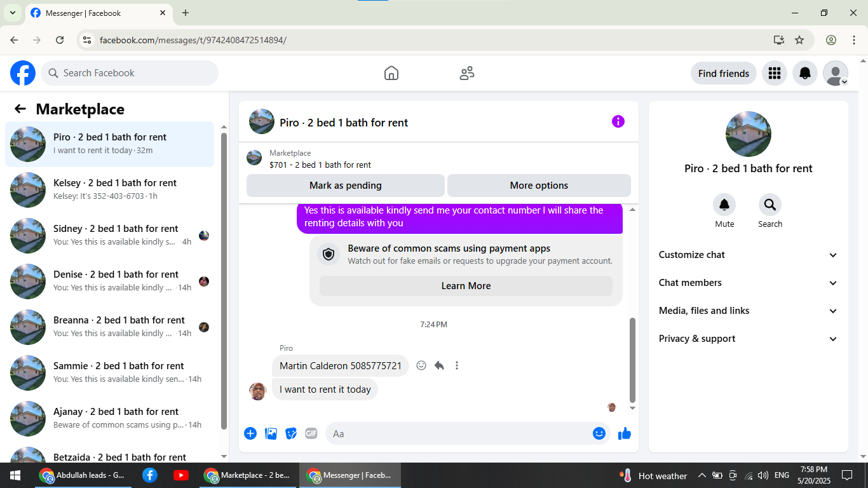Open the Sidney 2 bed 1 bath conversation
Screen dimensions: 868x488
click(110, 236)
